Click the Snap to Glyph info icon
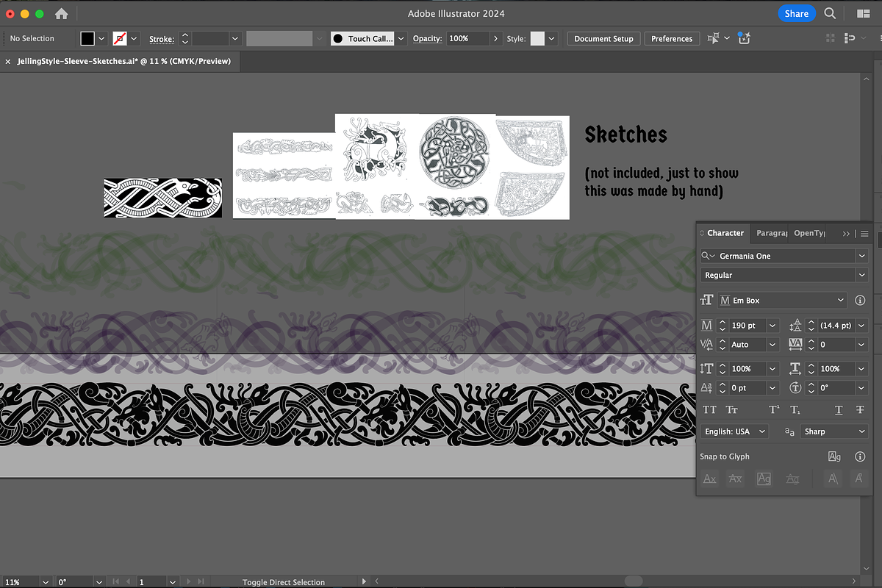The width and height of the screenshot is (882, 588). 860,456
